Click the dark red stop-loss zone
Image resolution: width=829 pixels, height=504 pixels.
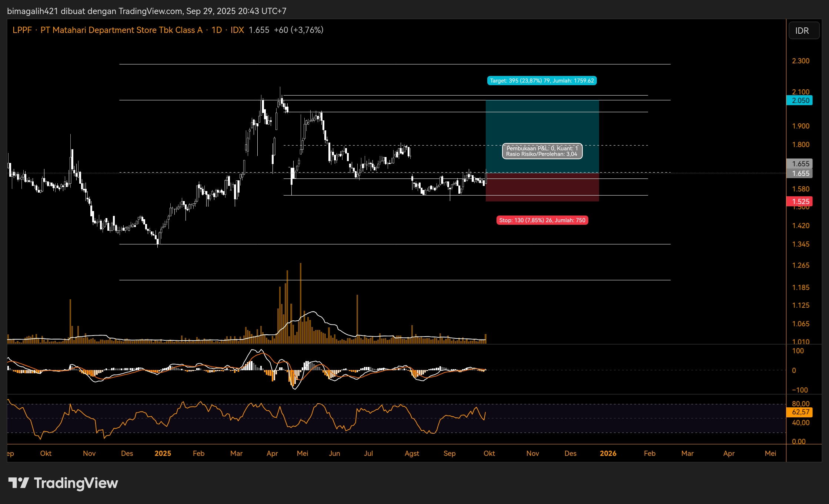click(542, 187)
